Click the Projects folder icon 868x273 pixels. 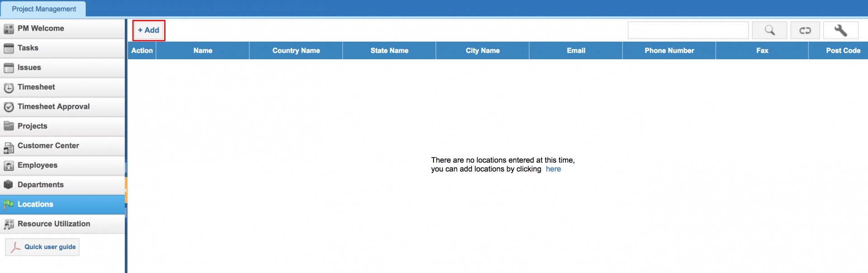point(9,126)
